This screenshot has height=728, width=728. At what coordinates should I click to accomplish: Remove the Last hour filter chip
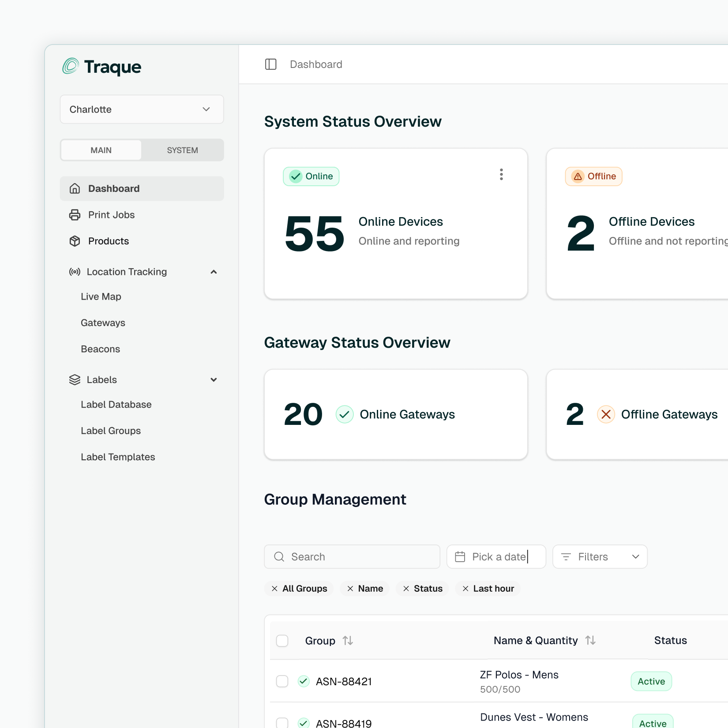tap(465, 589)
